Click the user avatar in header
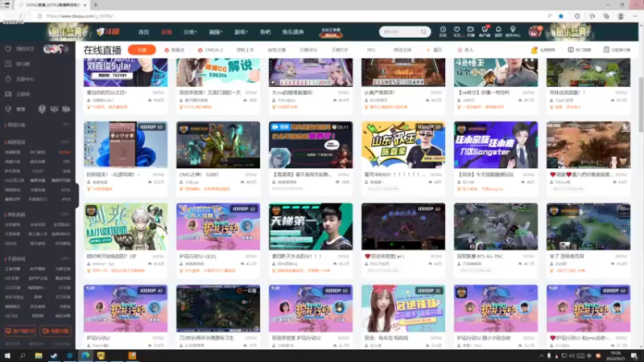 pyautogui.click(x=535, y=31)
